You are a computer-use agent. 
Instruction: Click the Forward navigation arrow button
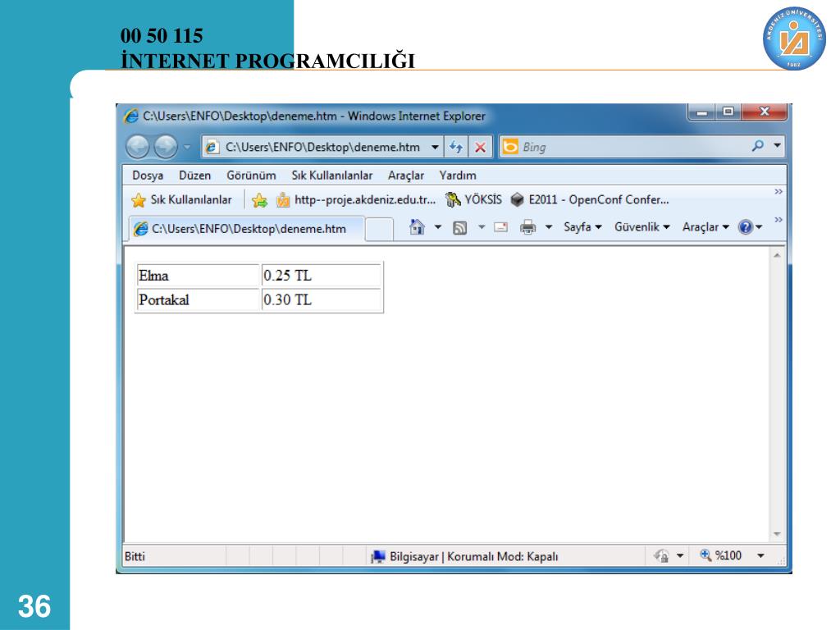pyautogui.click(x=166, y=146)
